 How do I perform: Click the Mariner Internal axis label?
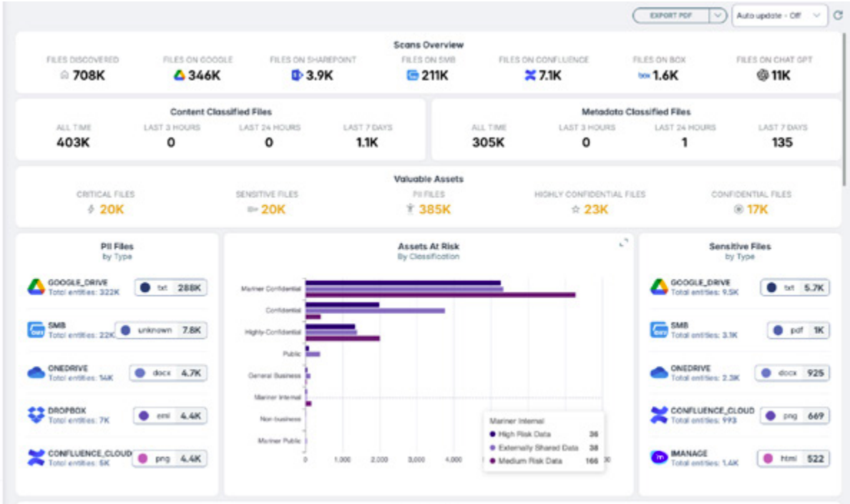pyautogui.click(x=278, y=397)
